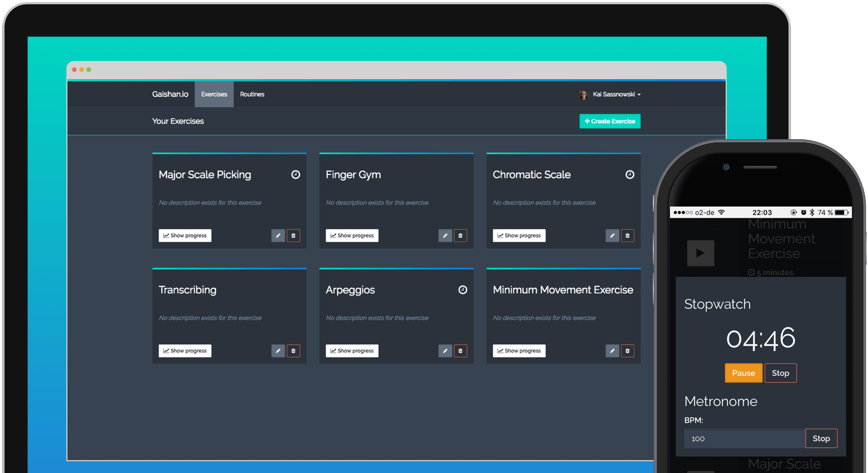
Task: Click the Stopwatch heading on the phone
Action: (x=718, y=304)
